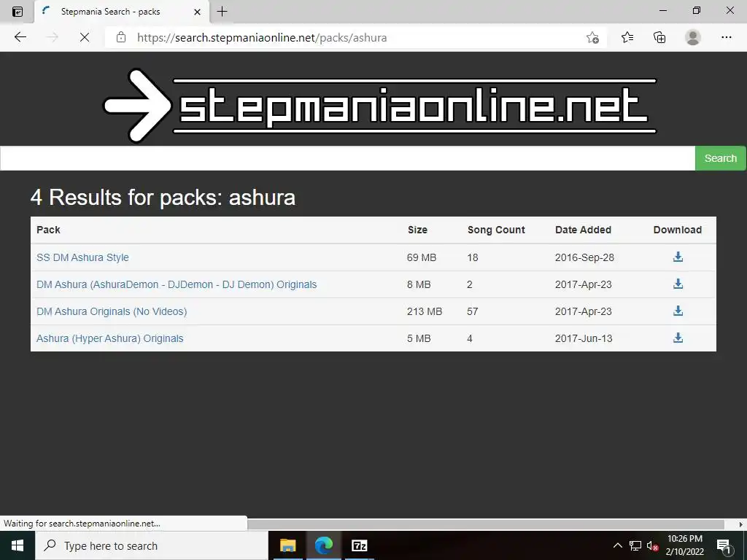This screenshot has width=747, height=560.
Task: Open Settings and more menu
Action: click(726, 37)
